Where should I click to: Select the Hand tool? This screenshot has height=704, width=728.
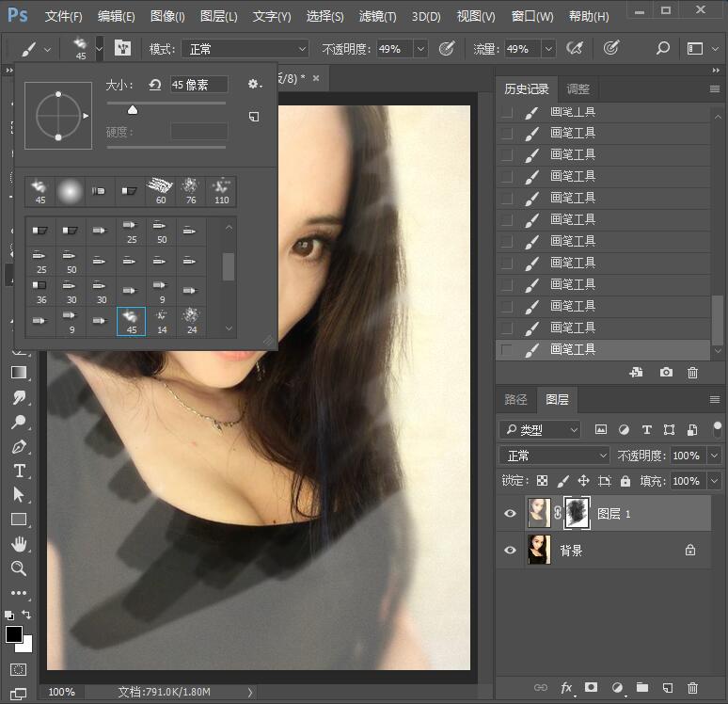tap(18, 544)
